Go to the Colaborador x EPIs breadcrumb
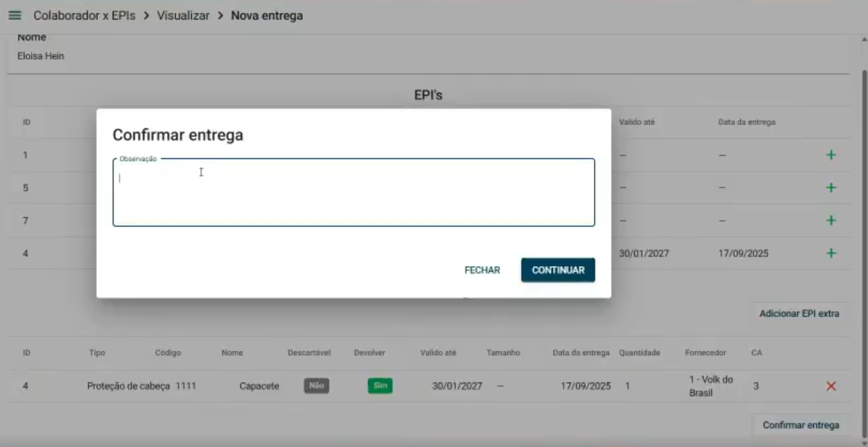868x447 pixels. tap(84, 16)
